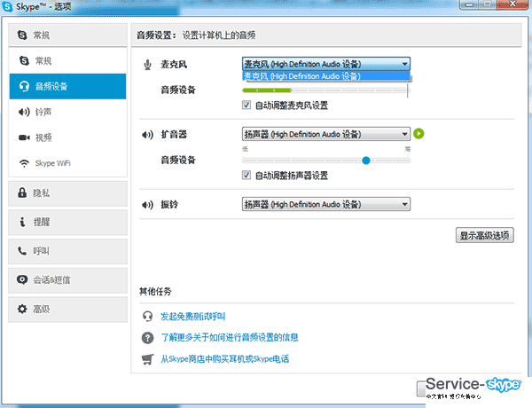This screenshot has width=532, height=408.
Task: Click the camera icon beside 视频
Action: click(x=24, y=137)
